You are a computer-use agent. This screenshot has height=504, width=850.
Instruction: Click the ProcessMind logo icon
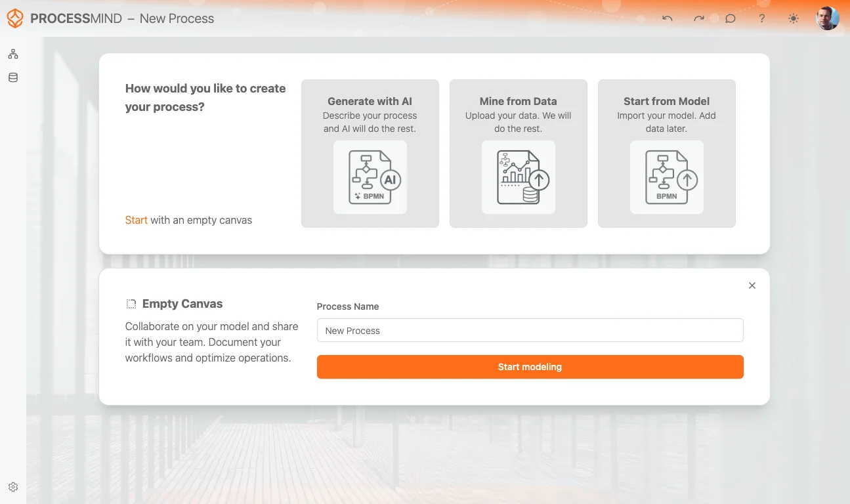pos(15,18)
